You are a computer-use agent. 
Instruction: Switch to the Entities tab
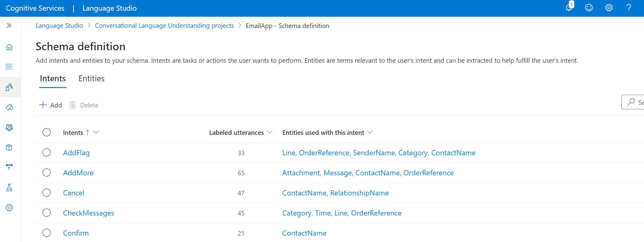91,79
